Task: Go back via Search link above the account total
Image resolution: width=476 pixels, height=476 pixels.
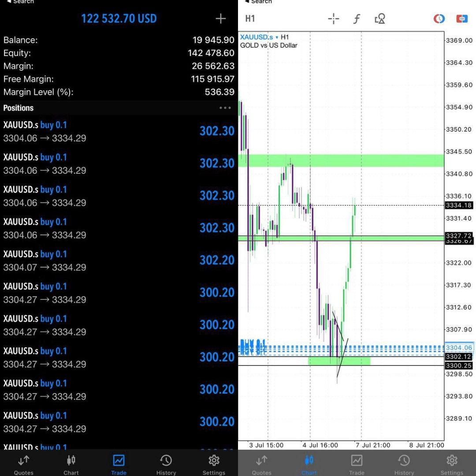Action: pos(20,2)
